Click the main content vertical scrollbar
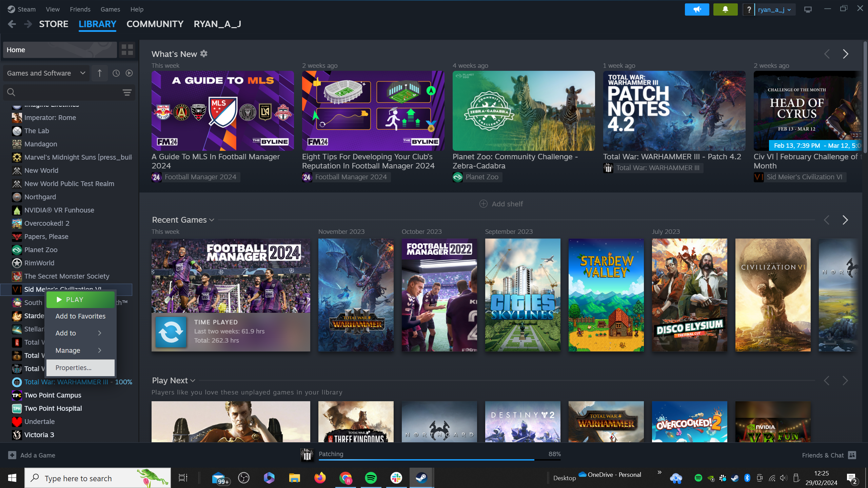The height and width of the screenshot is (488, 868). (865, 97)
